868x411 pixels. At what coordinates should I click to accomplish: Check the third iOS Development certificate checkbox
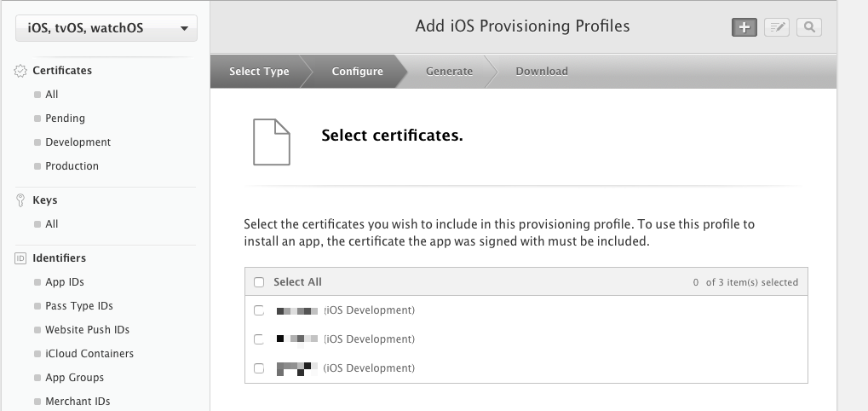coord(258,368)
